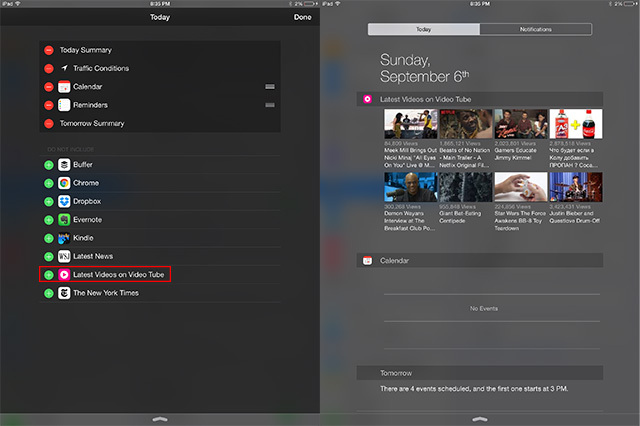The image size is (640, 426).
Task: Open the Coca-Cola video thumbnail
Action: [576, 124]
